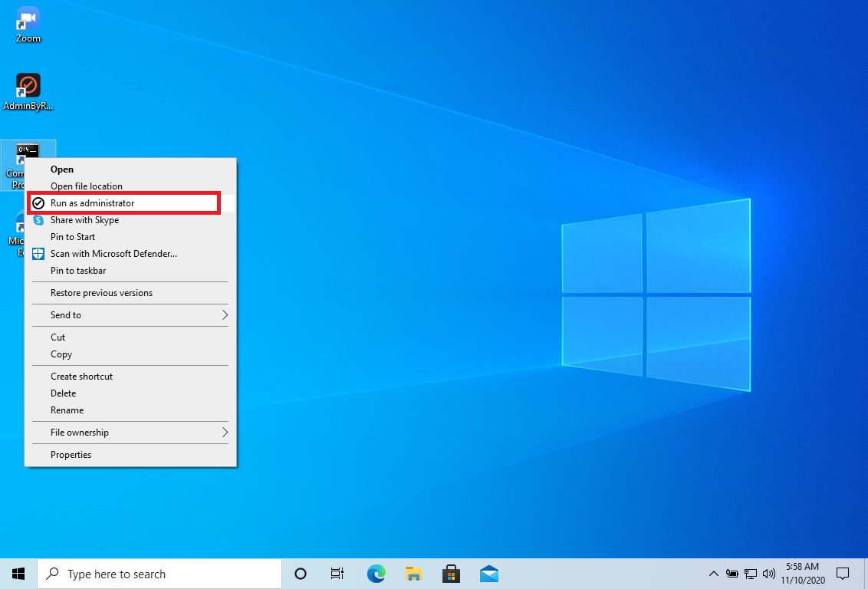Open the Mail app from the taskbar
868x589 pixels.
[488, 574]
